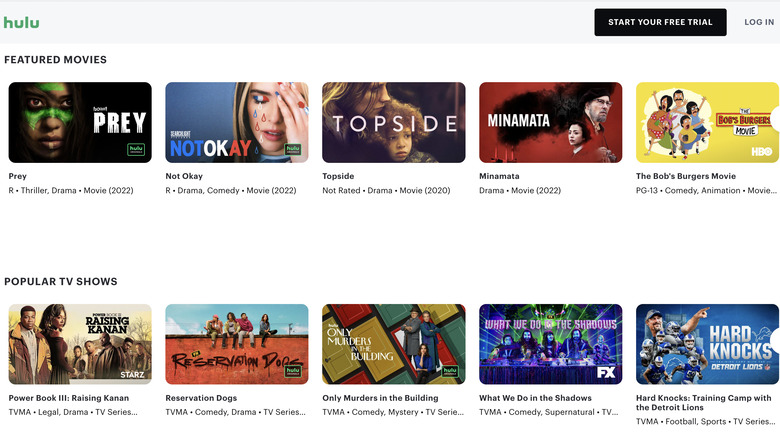The image size is (780, 438).
Task: Open The Bob's Burgers Movie thumbnail
Action: point(707,122)
